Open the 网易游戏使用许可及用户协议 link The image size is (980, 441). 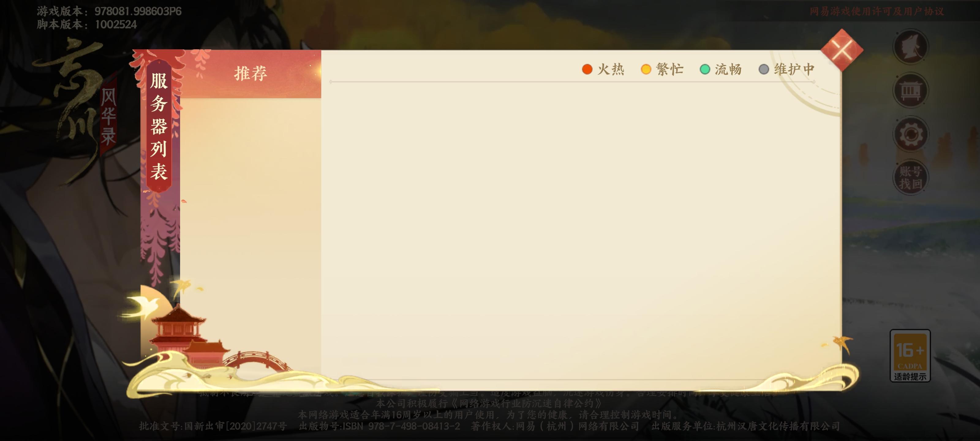pyautogui.click(x=876, y=11)
